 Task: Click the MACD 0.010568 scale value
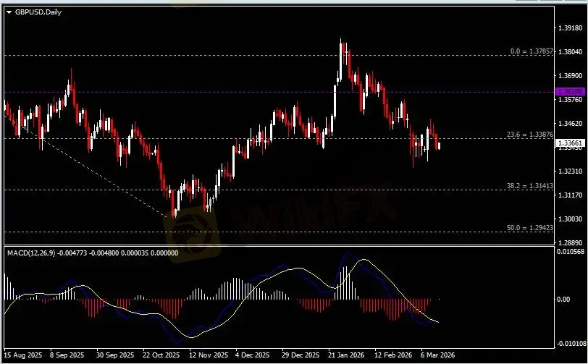tap(568, 252)
